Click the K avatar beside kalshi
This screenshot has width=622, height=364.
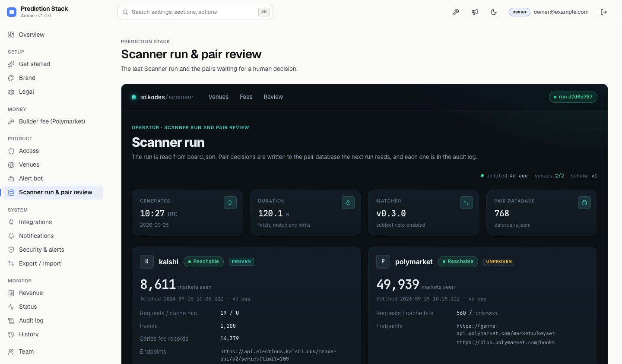point(147,262)
